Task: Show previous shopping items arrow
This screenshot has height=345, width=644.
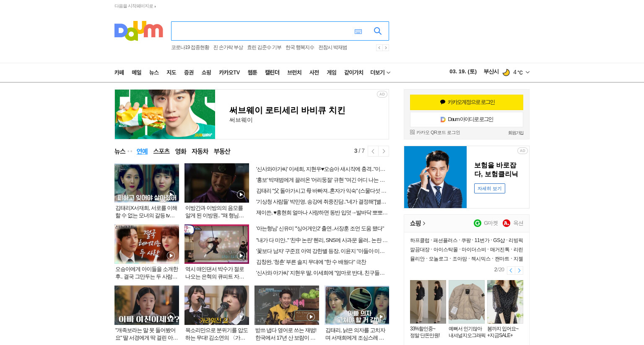Action: (x=511, y=270)
